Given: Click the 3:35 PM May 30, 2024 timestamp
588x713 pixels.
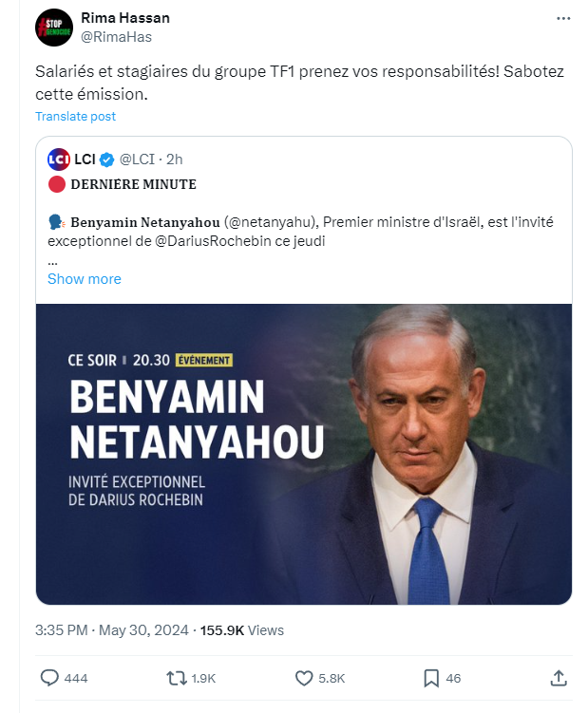Looking at the screenshot, I should pyautogui.click(x=113, y=629).
